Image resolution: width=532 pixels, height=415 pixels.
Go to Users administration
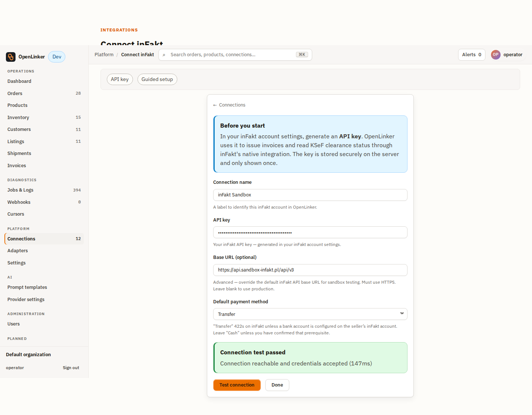44,324
